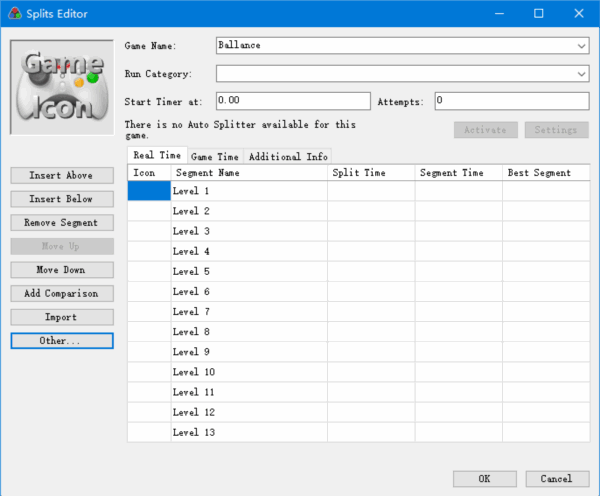Open the Other... options button
600x496 pixels.
click(x=61, y=341)
